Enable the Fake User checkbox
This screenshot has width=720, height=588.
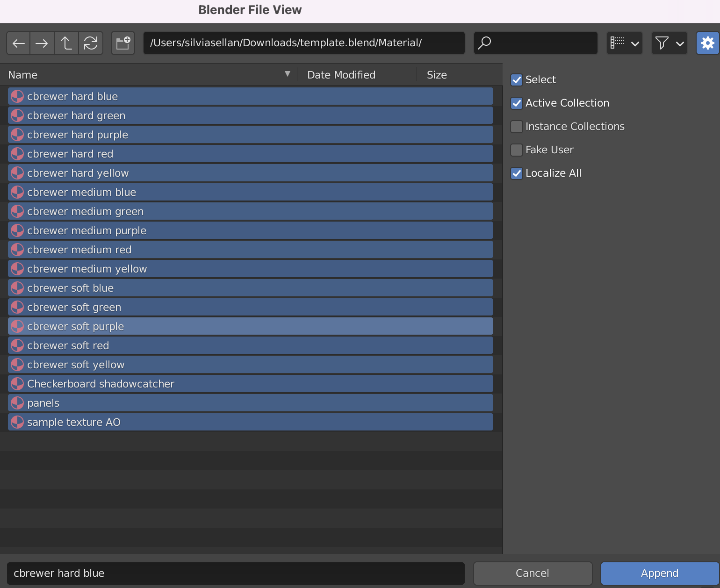pos(517,150)
